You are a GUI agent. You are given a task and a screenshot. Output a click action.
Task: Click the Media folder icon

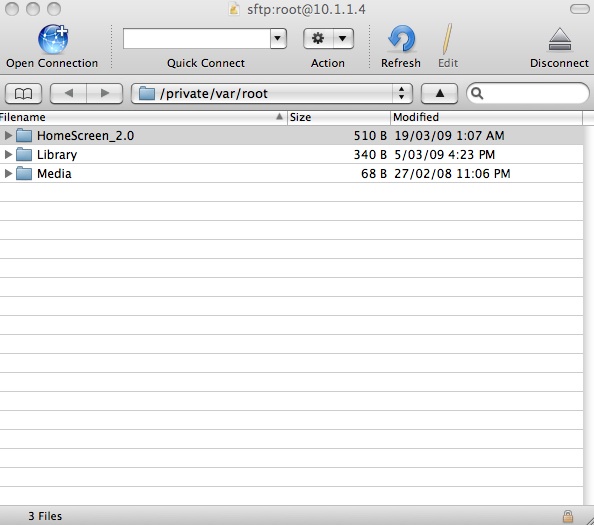pos(24,173)
